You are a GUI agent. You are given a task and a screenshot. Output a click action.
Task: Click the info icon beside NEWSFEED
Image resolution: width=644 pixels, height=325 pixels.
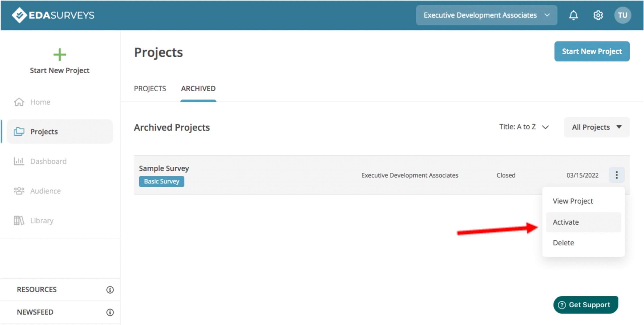pos(110,312)
